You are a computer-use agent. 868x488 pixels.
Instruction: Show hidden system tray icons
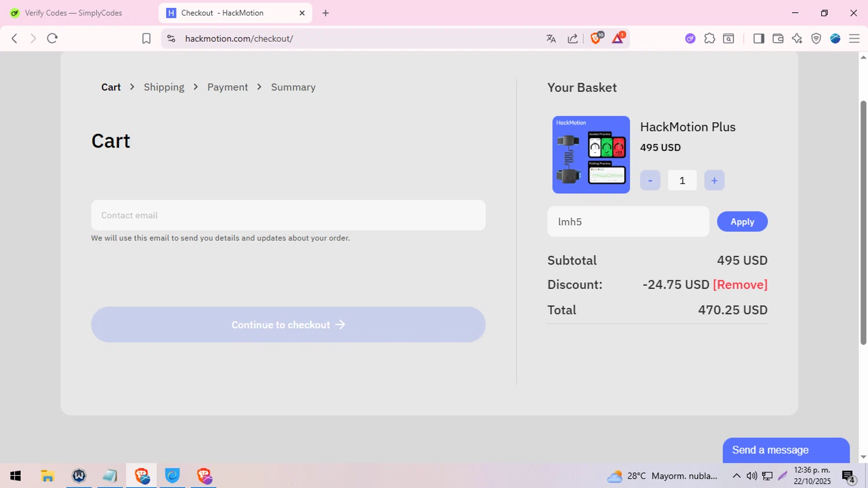click(x=736, y=476)
